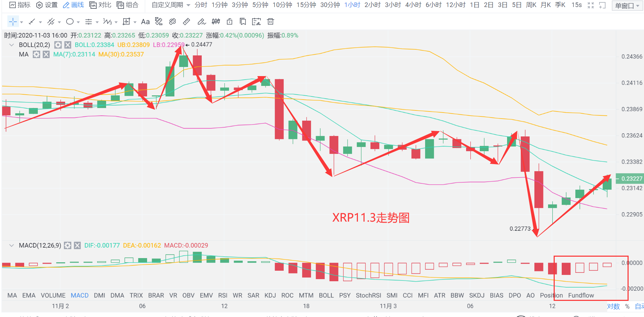Switch to the 1小时 timeframe
Screen dimensions: 644x317
352,5
